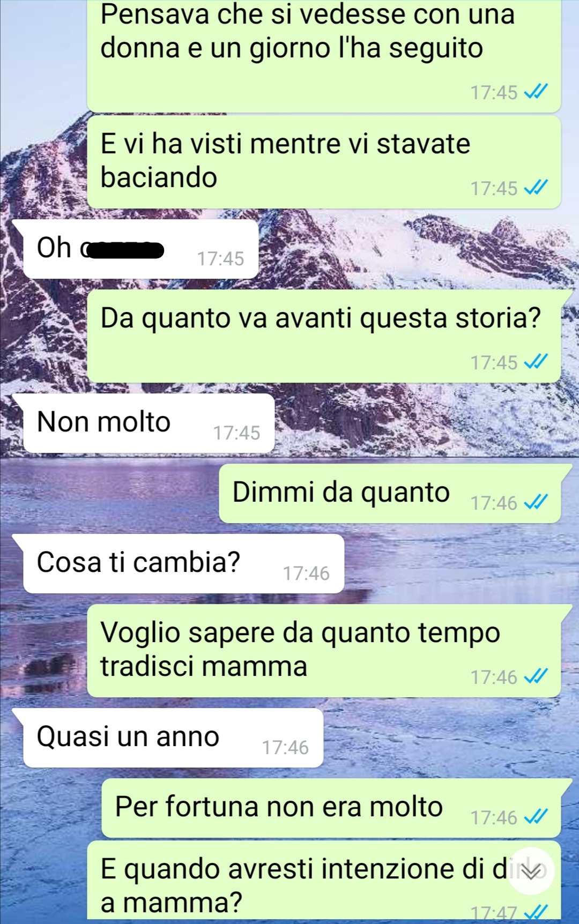Tap blue ticks on 'l'ha seguito' message
The width and height of the screenshot is (579, 924).
[536, 92]
